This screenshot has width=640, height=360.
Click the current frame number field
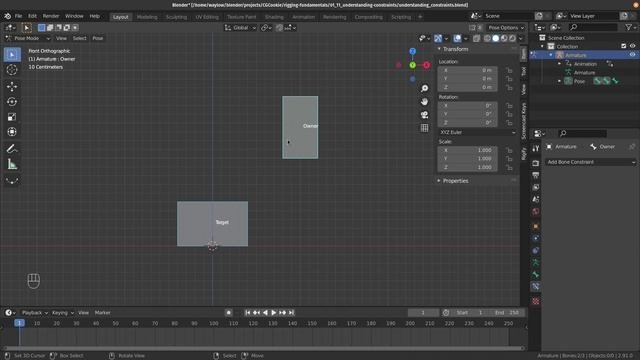pyautogui.click(x=423, y=313)
